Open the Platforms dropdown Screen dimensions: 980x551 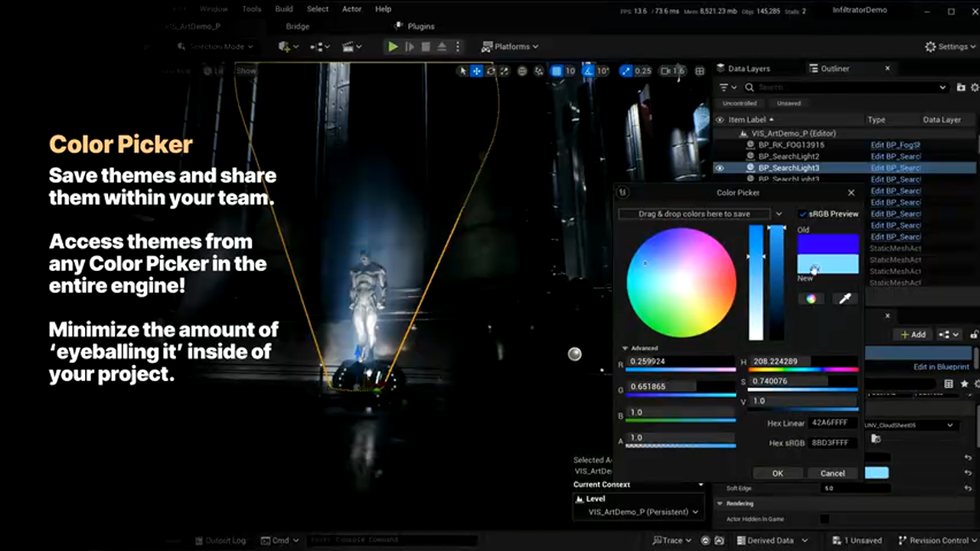click(x=511, y=47)
